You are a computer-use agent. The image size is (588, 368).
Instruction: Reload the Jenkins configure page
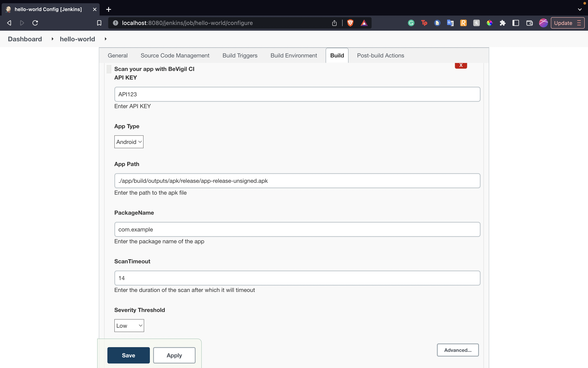(35, 23)
